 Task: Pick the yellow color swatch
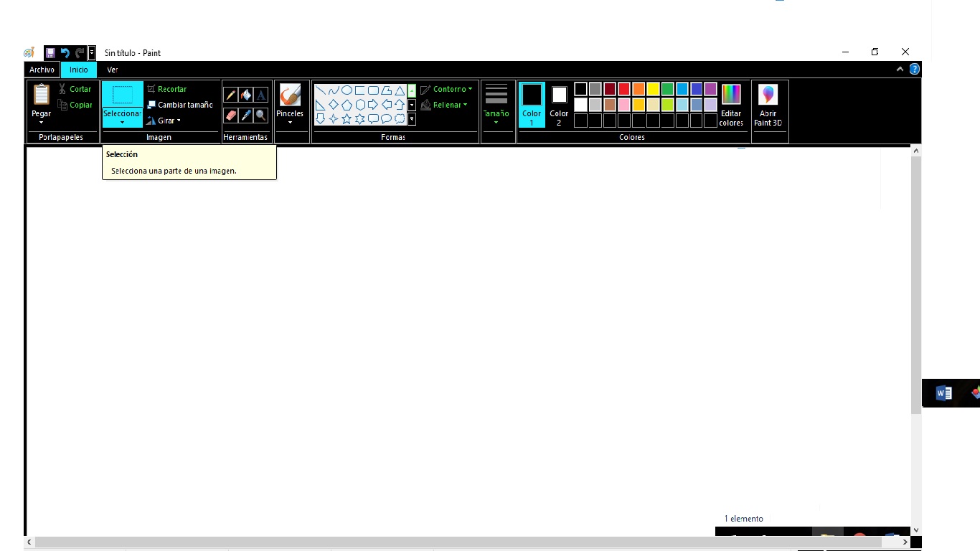653,89
